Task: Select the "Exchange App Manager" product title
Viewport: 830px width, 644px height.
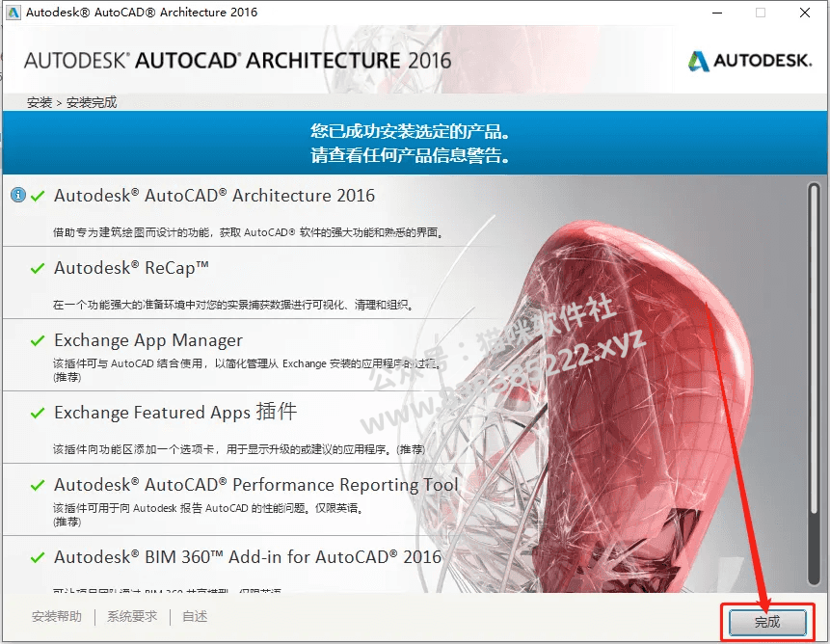Action: tap(148, 340)
